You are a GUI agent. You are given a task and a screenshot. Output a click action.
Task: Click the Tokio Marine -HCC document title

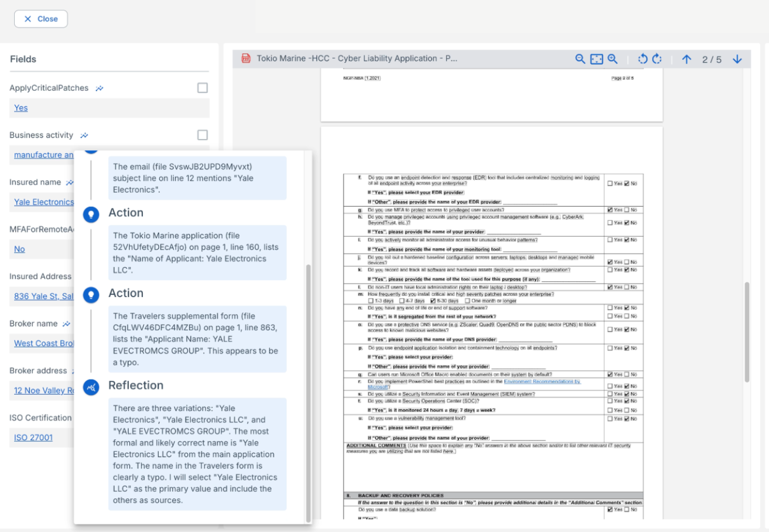(357, 59)
